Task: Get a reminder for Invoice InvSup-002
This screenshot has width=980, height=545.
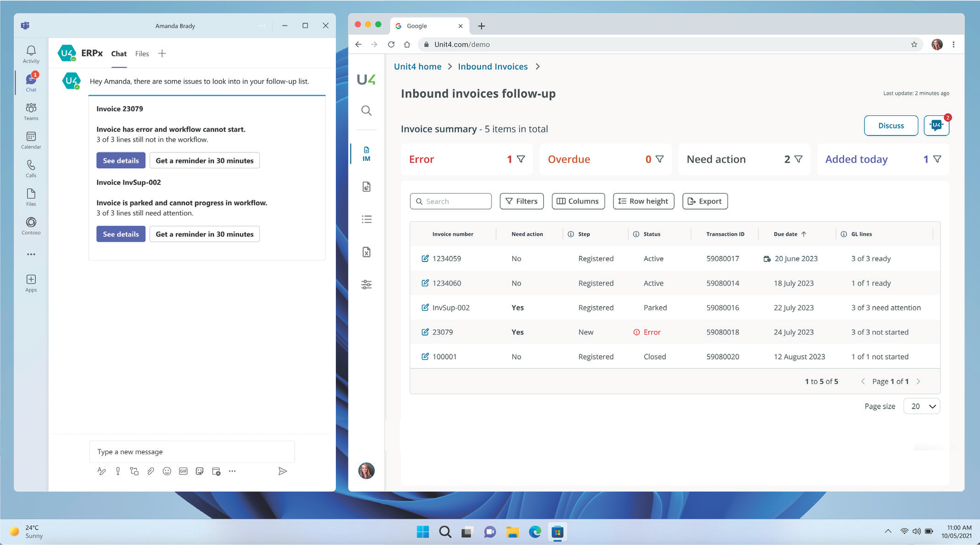Action: 204,234
